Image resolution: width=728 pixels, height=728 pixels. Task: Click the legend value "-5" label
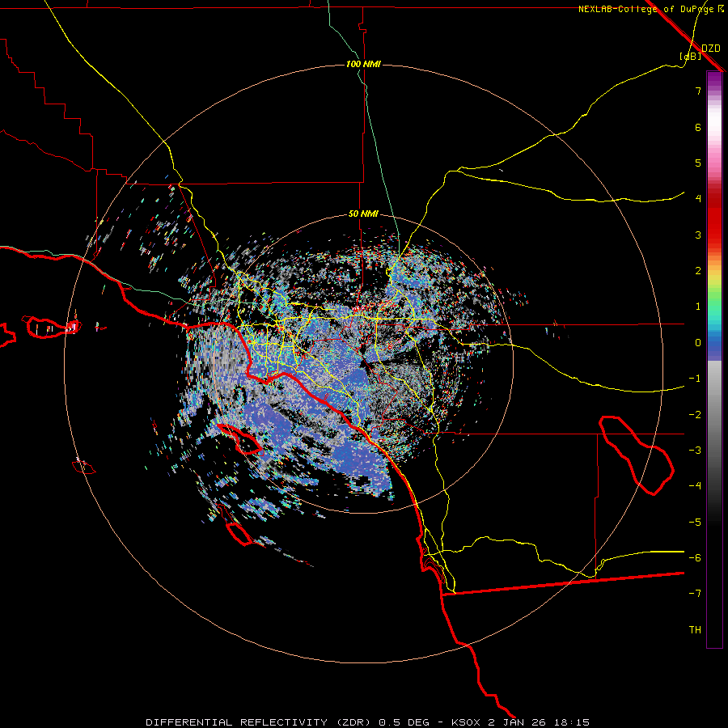tap(695, 522)
